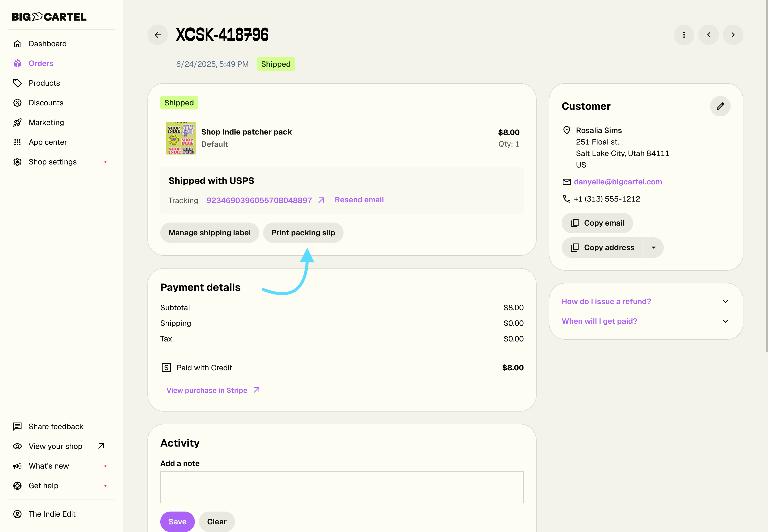Image resolution: width=768 pixels, height=532 pixels.
Task: Click Print packing slip button
Action: [303, 233]
